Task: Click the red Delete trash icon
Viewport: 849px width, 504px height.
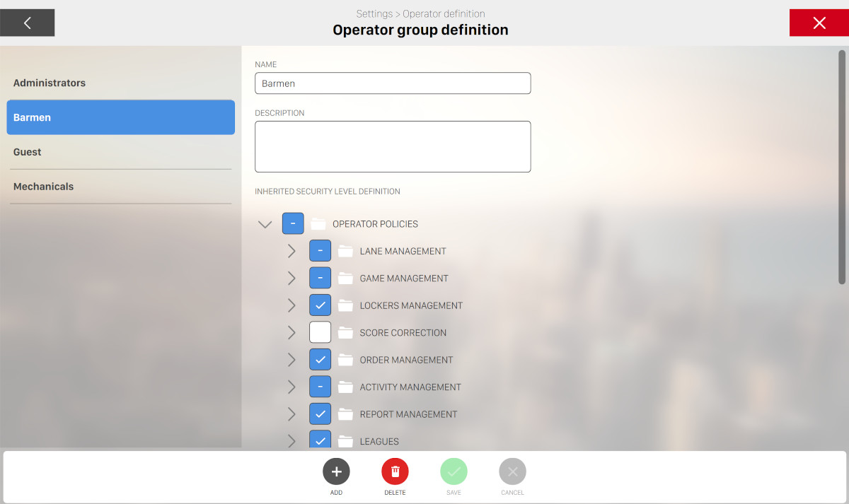Action: pos(395,471)
